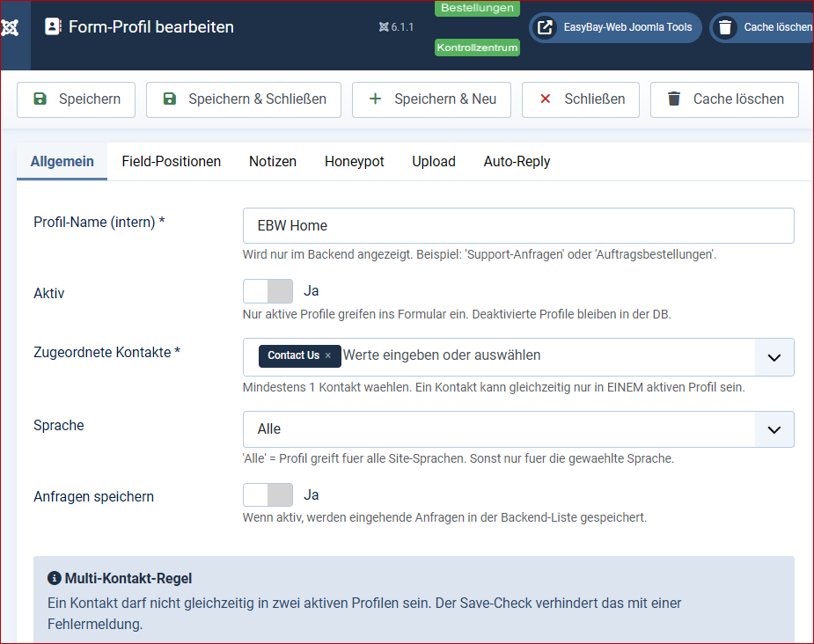Open the Kontrollzentrum green badge
The width and height of the screenshot is (814, 644).
(x=477, y=48)
